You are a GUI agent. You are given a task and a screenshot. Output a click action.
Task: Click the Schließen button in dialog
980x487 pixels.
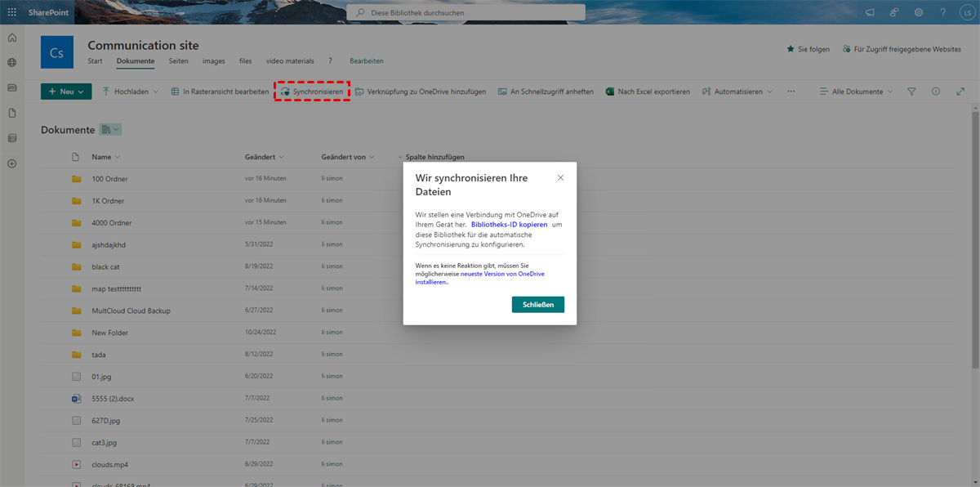click(538, 305)
